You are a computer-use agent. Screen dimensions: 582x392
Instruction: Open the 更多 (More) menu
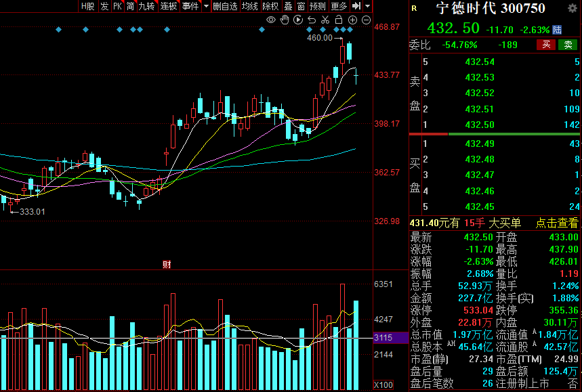[x=338, y=6]
